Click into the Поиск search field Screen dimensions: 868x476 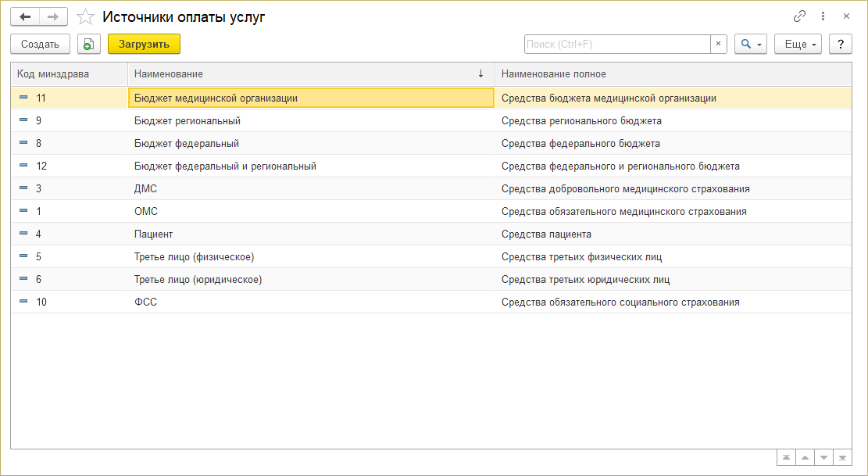pyautogui.click(x=616, y=45)
